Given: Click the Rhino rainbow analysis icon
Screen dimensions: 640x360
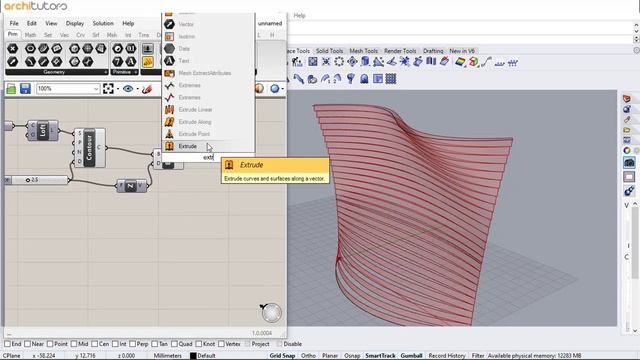Looking at the screenshot, I should (460, 62).
